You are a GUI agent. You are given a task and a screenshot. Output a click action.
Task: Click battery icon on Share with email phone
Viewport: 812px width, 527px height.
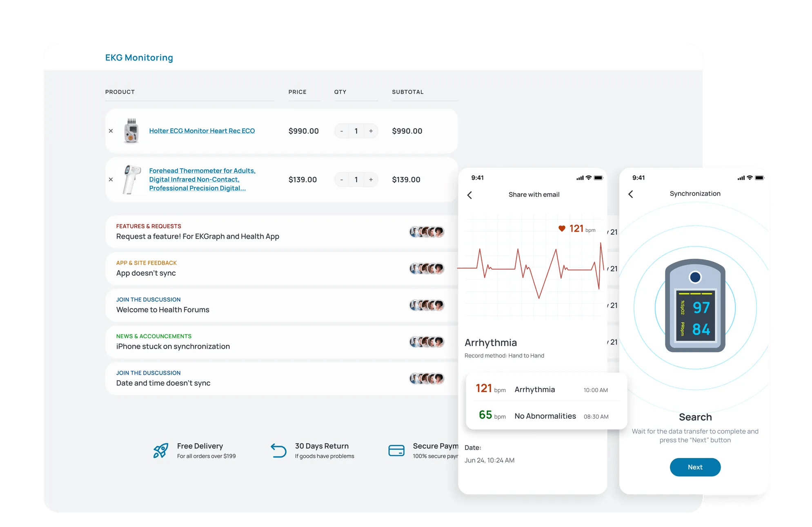[x=598, y=178]
